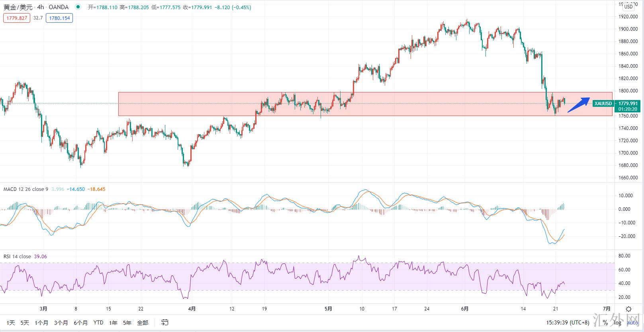The width and height of the screenshot is (644, 332).
Task: Switch to the 1个月 time range
Action: pos(41,322)
